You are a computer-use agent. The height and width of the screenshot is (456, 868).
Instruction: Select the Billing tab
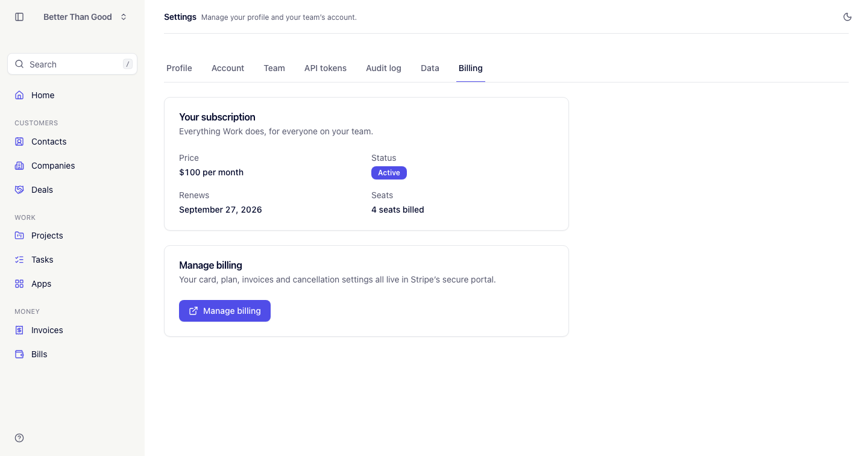click(471, 68)
